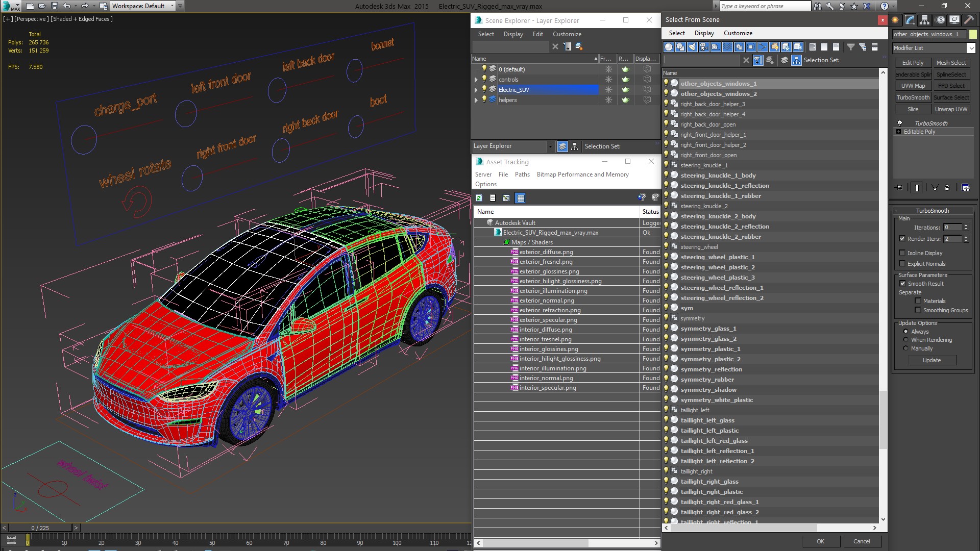Select Always update option
Image resolution: width=980 pixels, height=551 pixels.
point(905,332)
